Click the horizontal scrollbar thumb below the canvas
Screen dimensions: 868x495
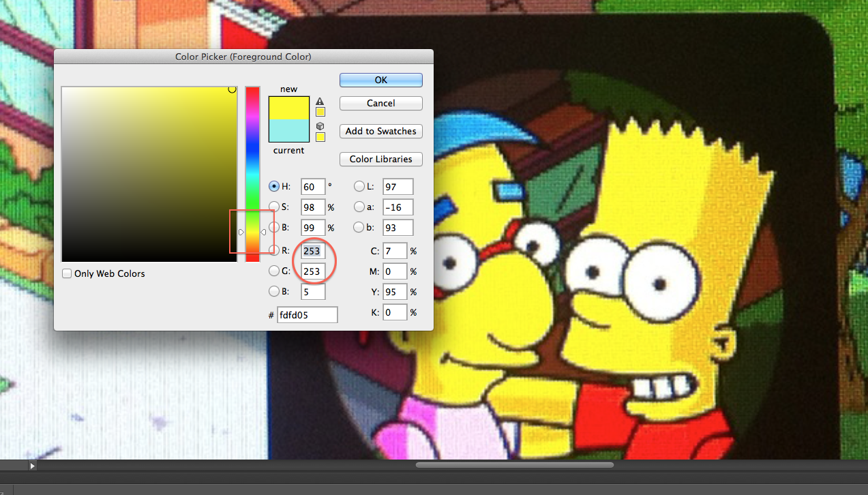(x=515, y=465)
